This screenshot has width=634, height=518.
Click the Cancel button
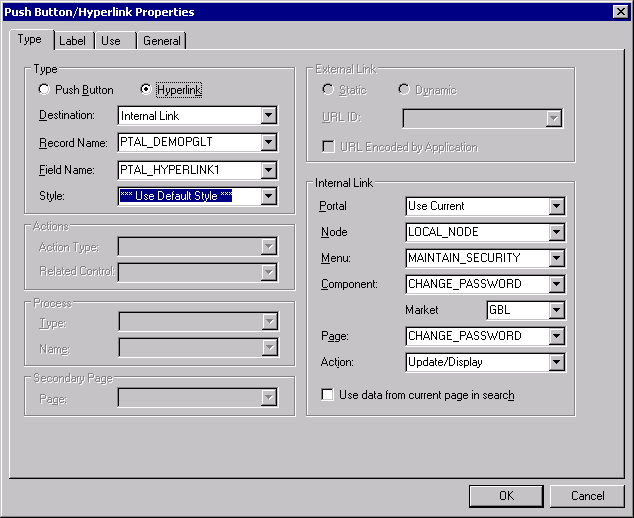[587, 496]
